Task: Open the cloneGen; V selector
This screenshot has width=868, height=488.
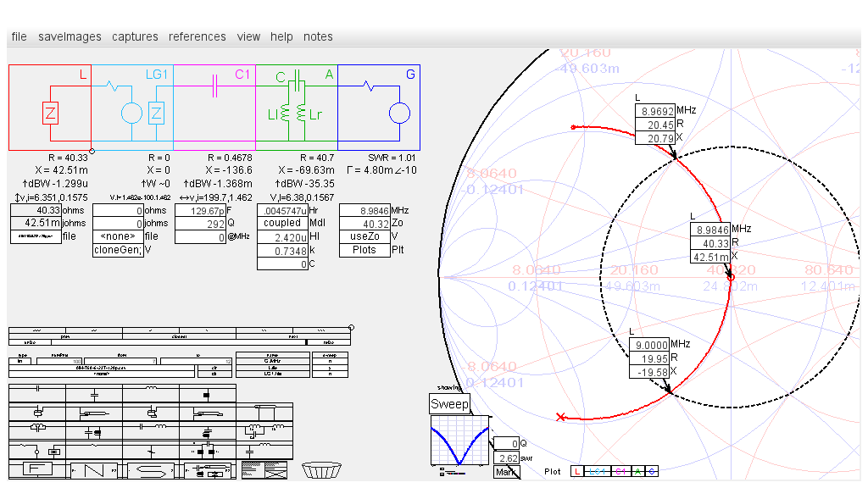Action: pyautogui.click(x=118, y=250)
